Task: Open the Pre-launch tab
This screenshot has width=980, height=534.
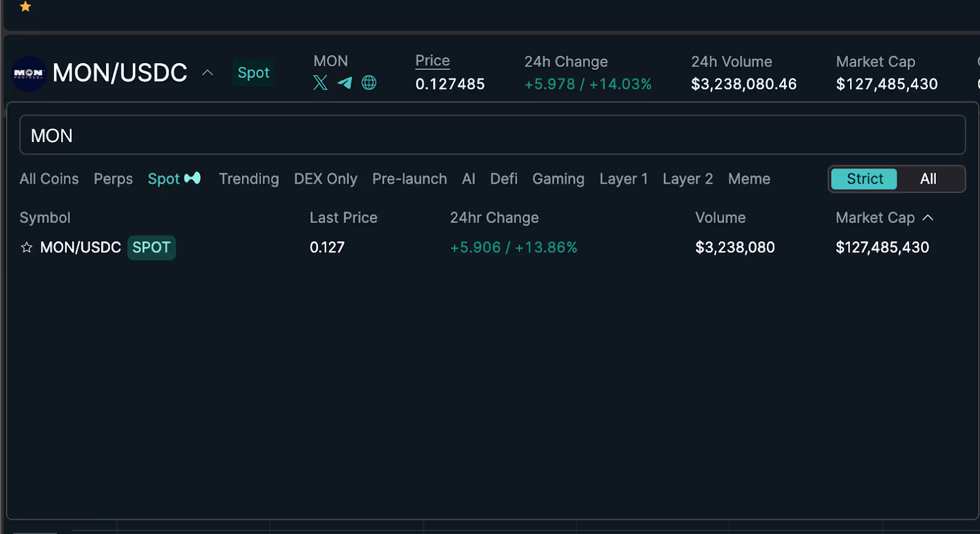Action: (x=409, y=179)
